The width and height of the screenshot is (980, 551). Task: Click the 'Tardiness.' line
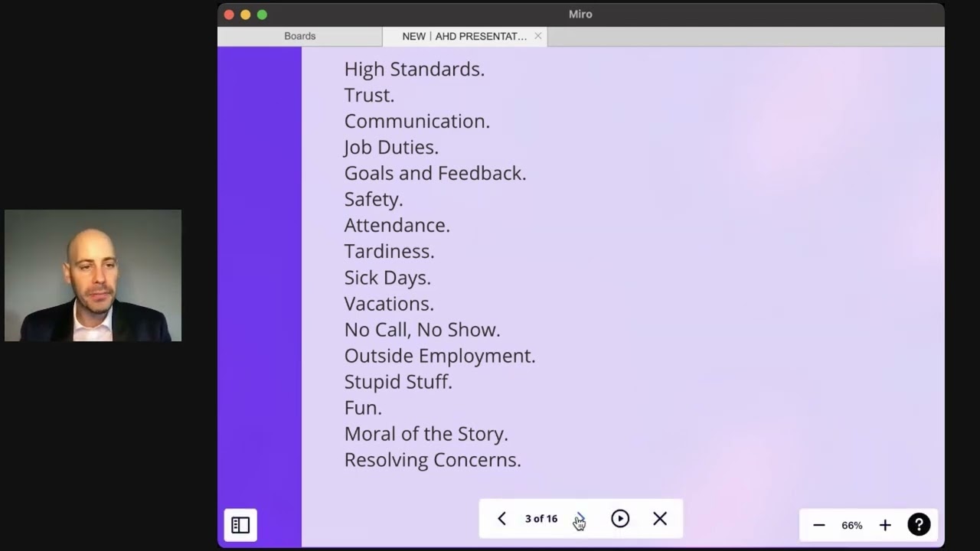[x=389, y=251]
